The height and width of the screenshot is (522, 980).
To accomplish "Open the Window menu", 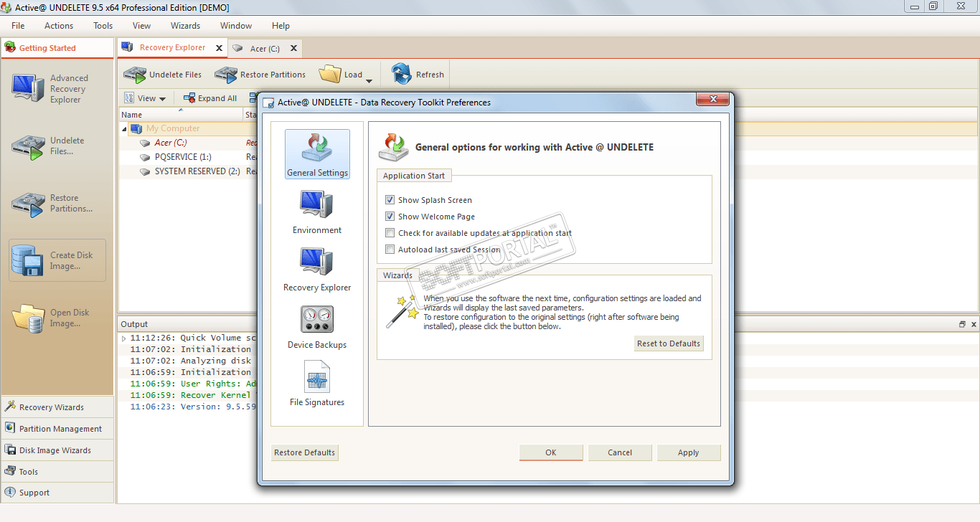I will tap(236, 26).
